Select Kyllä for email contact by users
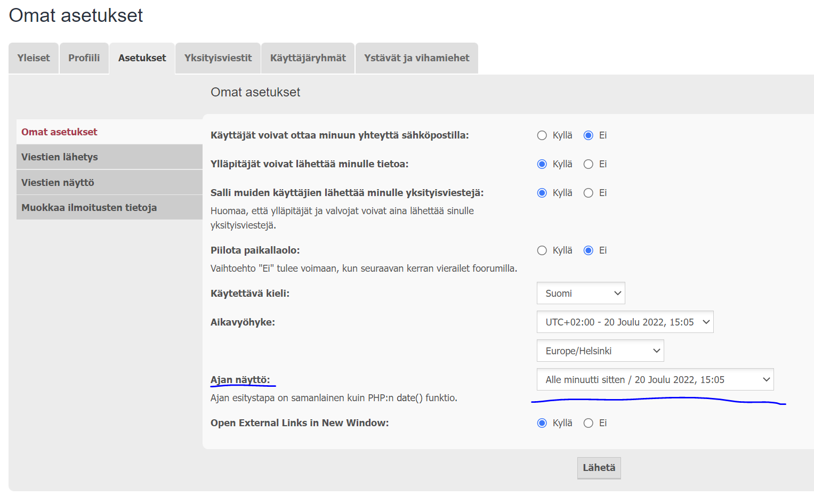 [542, 135]
